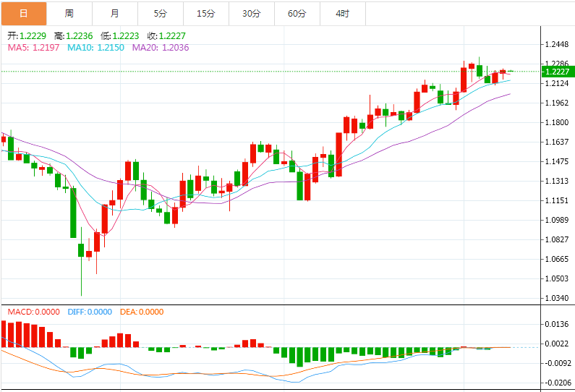Click the MACD:0.0000 indicator label

coord(34,312)
